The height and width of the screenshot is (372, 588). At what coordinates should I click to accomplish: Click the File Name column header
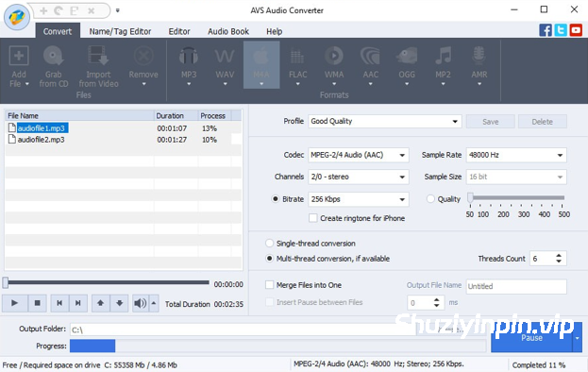pyautogui.click(x=80, y=115)
